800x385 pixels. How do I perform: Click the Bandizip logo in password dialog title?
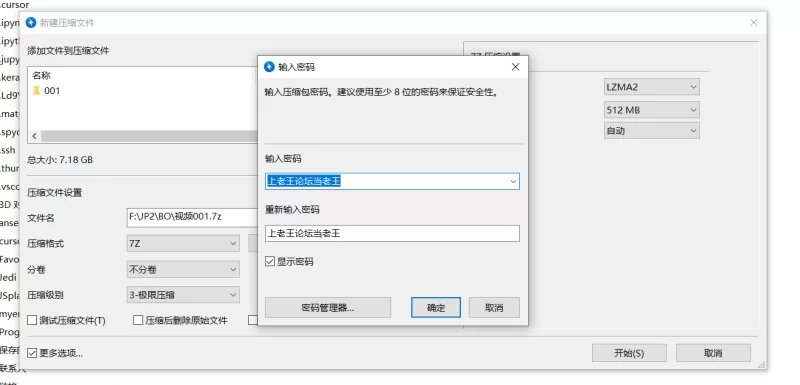[x=269, y=67]
